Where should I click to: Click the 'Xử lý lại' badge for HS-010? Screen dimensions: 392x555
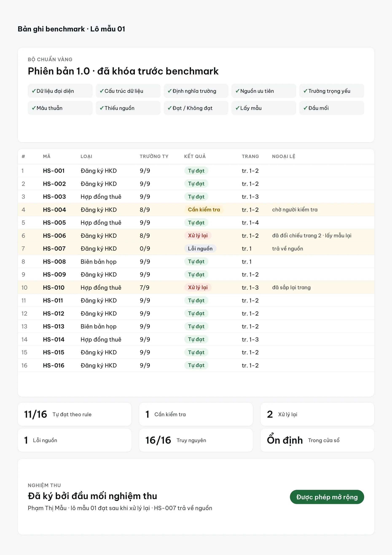coord(198,287)
